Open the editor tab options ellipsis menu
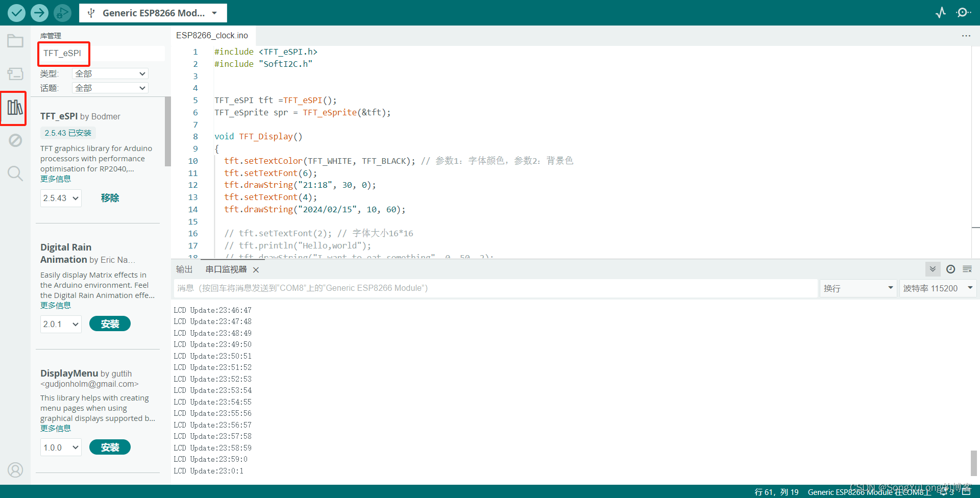This screenshot has width=980, height=498. click(966, 36)
